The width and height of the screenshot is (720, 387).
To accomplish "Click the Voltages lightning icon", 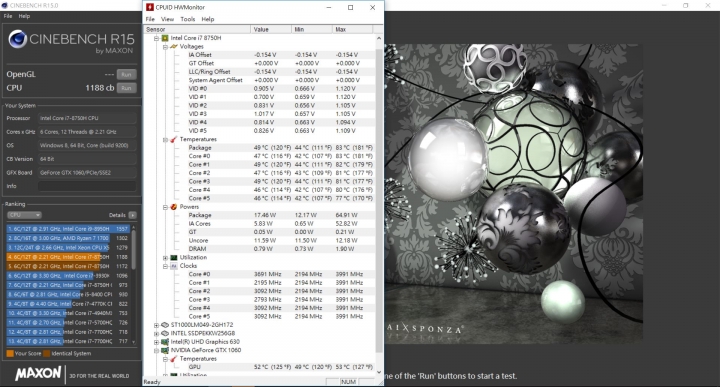I will point(174,46).
